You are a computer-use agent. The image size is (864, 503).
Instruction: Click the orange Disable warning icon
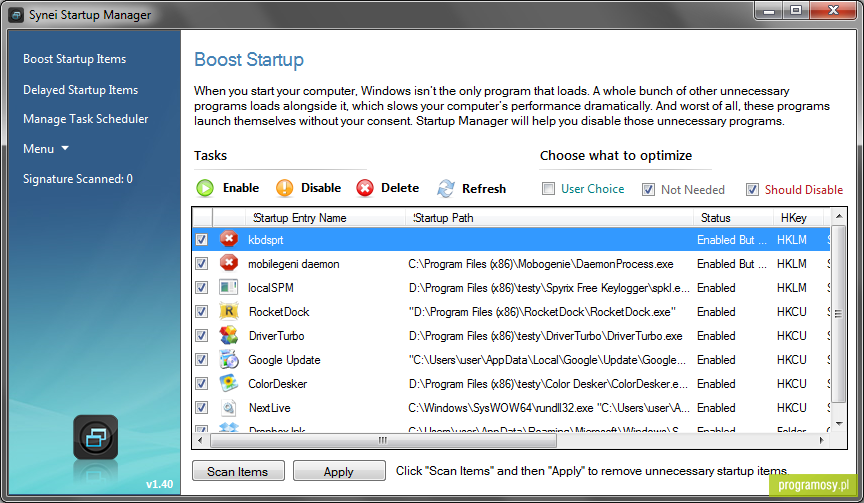click(284, 188)
